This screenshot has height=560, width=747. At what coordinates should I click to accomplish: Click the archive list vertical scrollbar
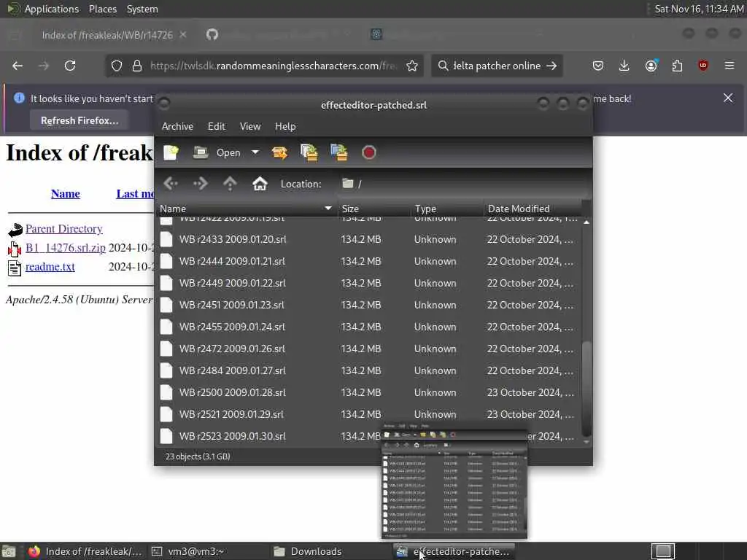[587, 388]
